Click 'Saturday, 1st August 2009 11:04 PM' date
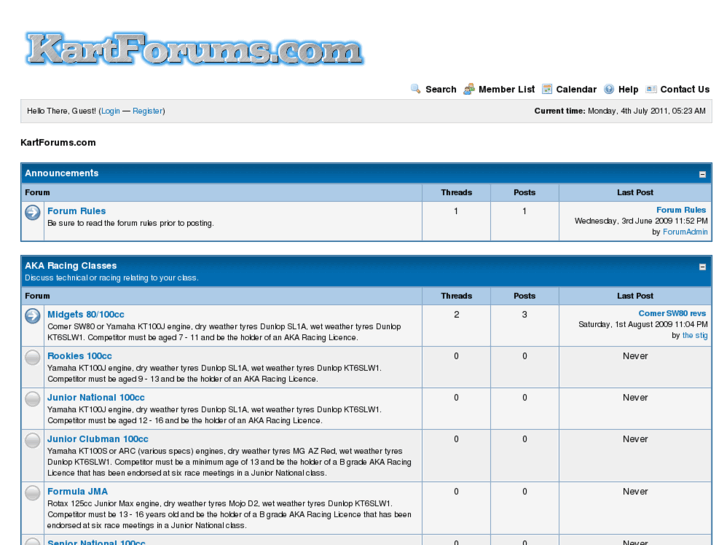The width and height of the screenshot is (727, 545). click(x=643, y=324)
